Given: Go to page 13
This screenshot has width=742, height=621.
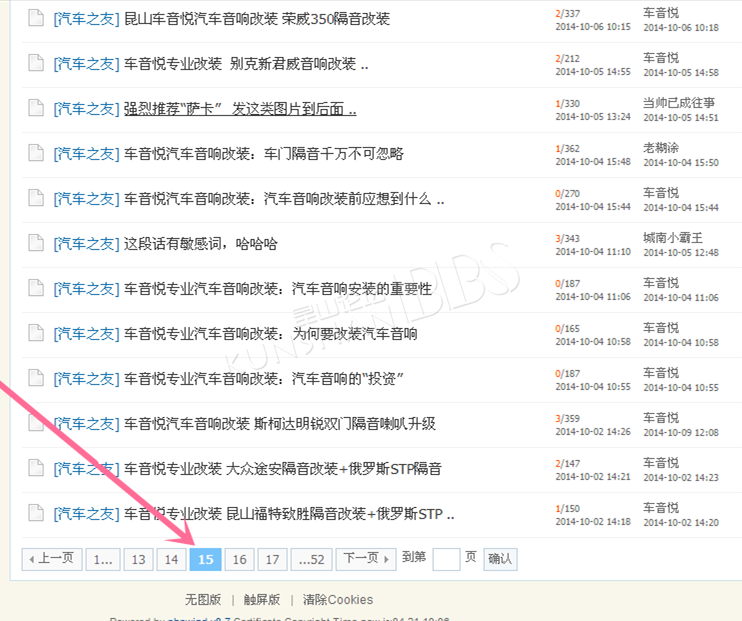Looking at the screenshot, I should pyautogui.click(x=138, y=559).
